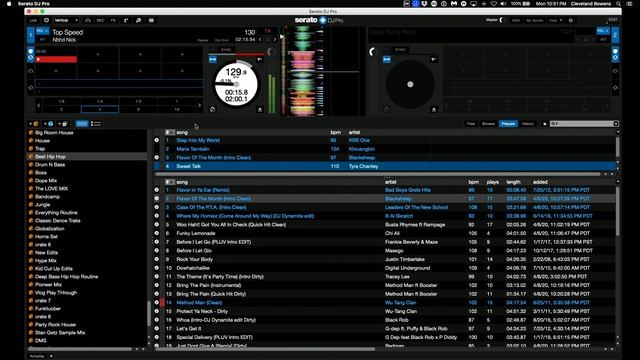The width and height of the screenshot is (640, 360).
Task: Add a new smart crate with blue icon
Action: (48, 124)
